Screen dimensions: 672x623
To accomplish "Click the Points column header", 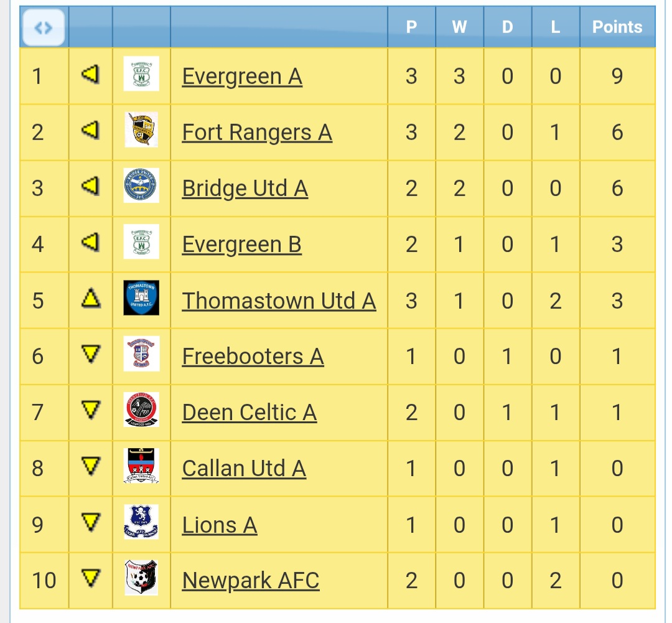I will click(617, 27).
